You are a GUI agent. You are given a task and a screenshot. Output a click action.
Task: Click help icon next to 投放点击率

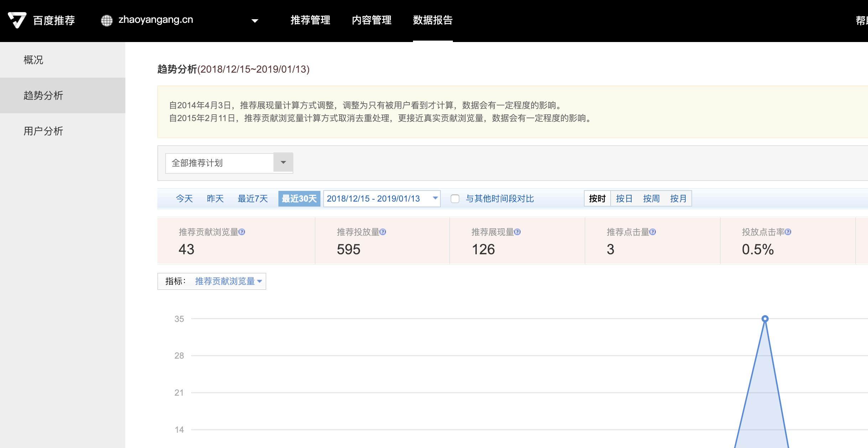pos(788,232)
